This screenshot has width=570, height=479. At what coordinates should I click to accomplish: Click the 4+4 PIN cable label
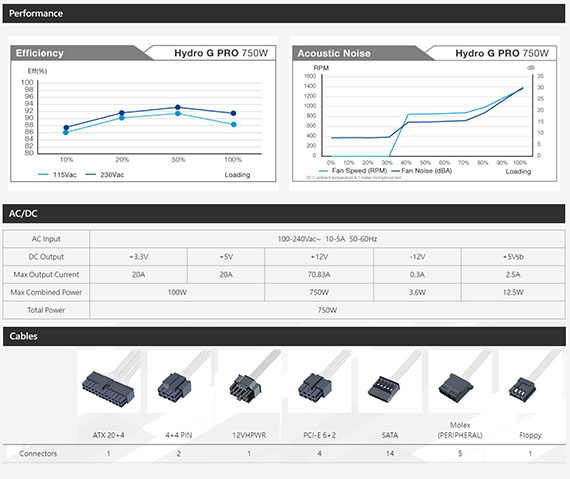pyautogui.click(x=179, y=435)
